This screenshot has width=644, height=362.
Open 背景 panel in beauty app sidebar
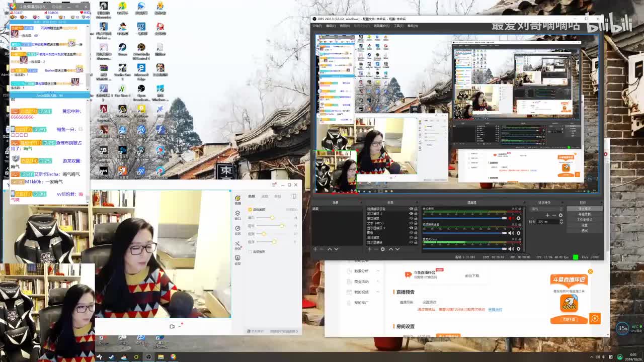238,230
